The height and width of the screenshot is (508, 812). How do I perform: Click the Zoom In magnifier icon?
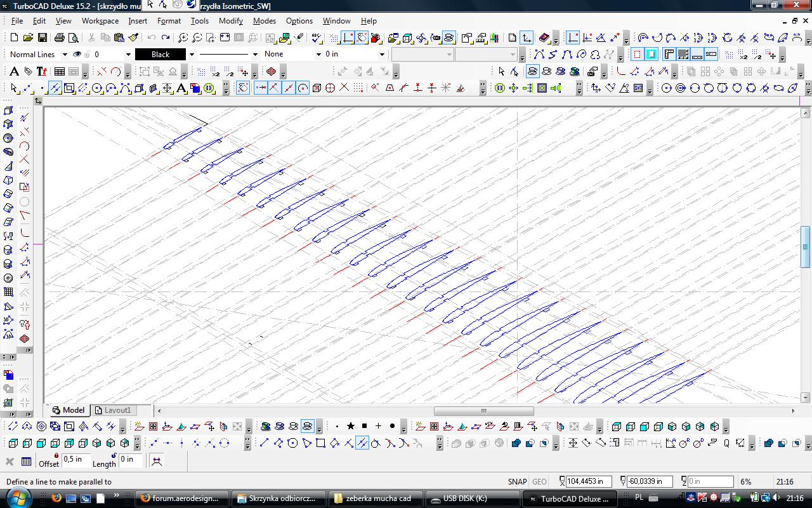click(183, 38)
